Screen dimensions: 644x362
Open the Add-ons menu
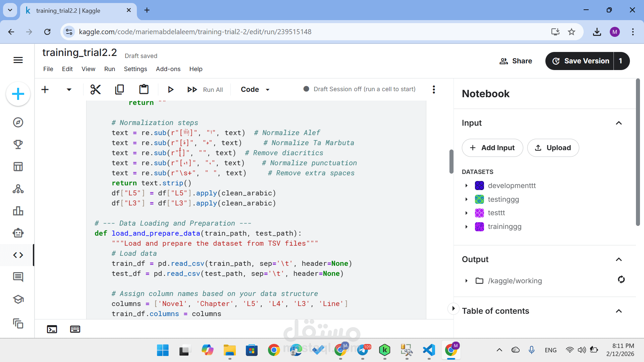168,69
